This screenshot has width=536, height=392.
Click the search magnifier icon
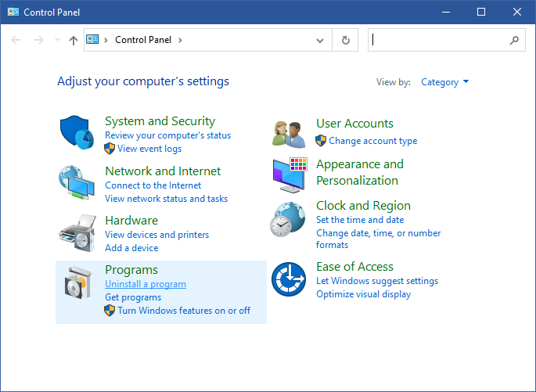tap(514, 41)
